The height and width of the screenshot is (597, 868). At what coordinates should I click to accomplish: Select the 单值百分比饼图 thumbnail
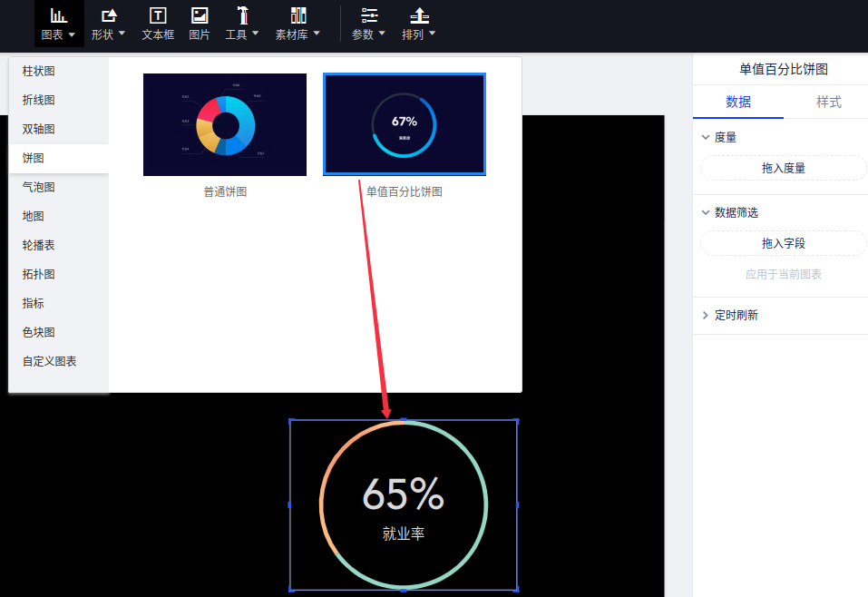(x=405, y=125)
